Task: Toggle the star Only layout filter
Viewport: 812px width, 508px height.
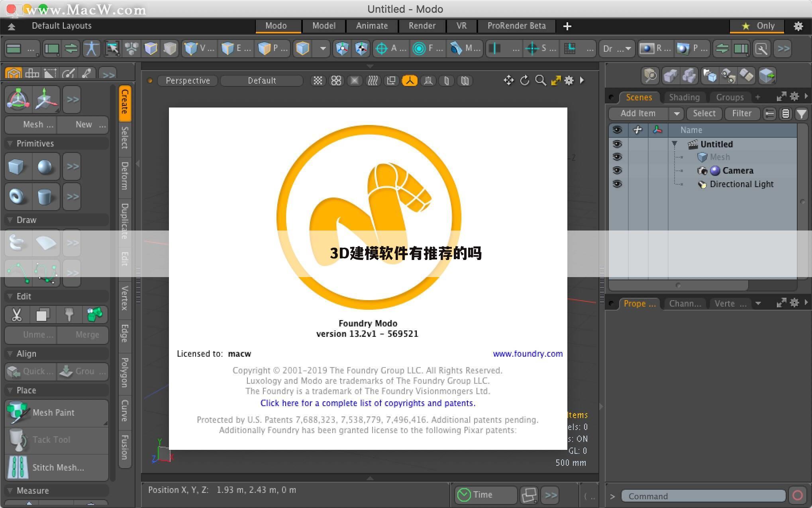Action: pos(757,26)
